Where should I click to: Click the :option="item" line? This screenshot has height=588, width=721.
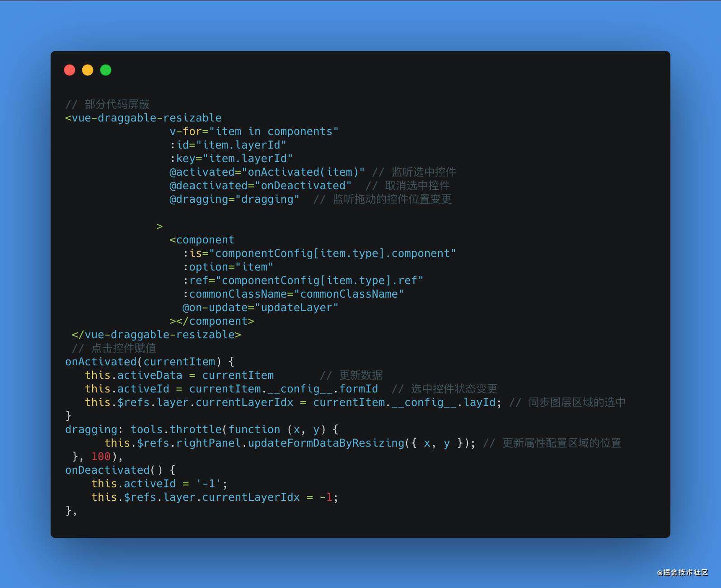click(x=228, y=267)
